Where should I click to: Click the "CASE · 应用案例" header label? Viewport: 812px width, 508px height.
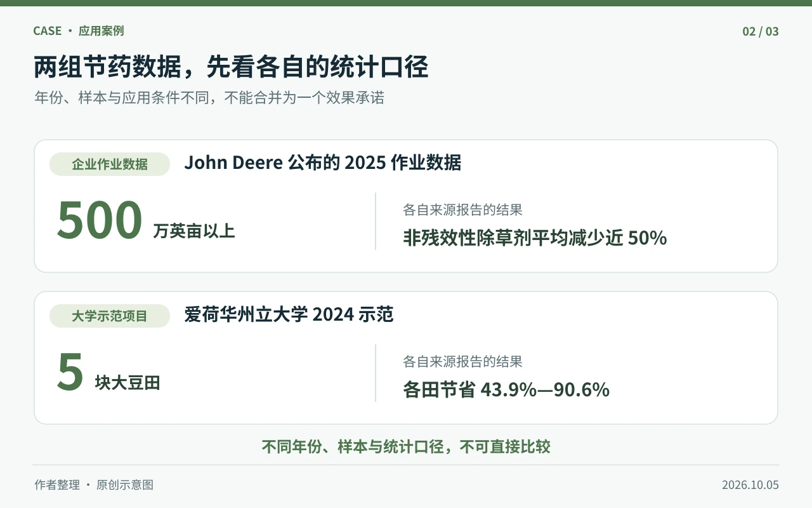click(x=79, y=31)
